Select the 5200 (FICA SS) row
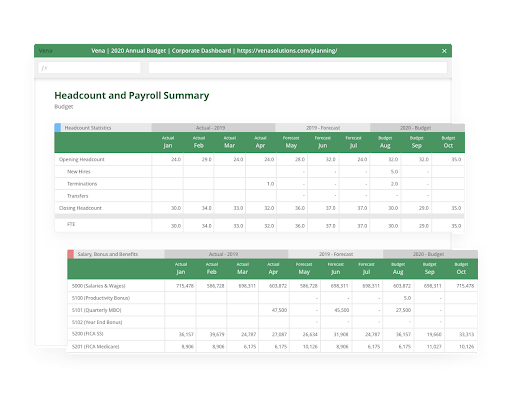The height and width of the screenshot is (397, 512). pos(272,334)
